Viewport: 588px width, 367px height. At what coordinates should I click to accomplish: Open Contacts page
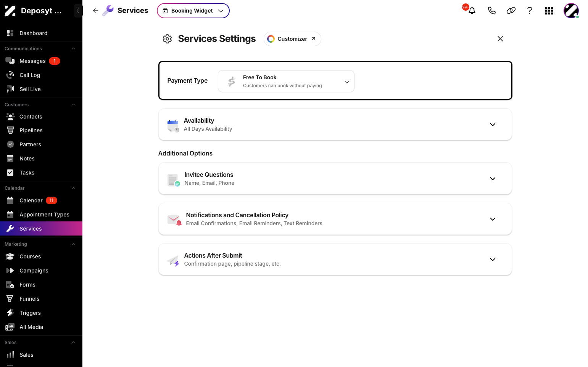coord(41,117)
